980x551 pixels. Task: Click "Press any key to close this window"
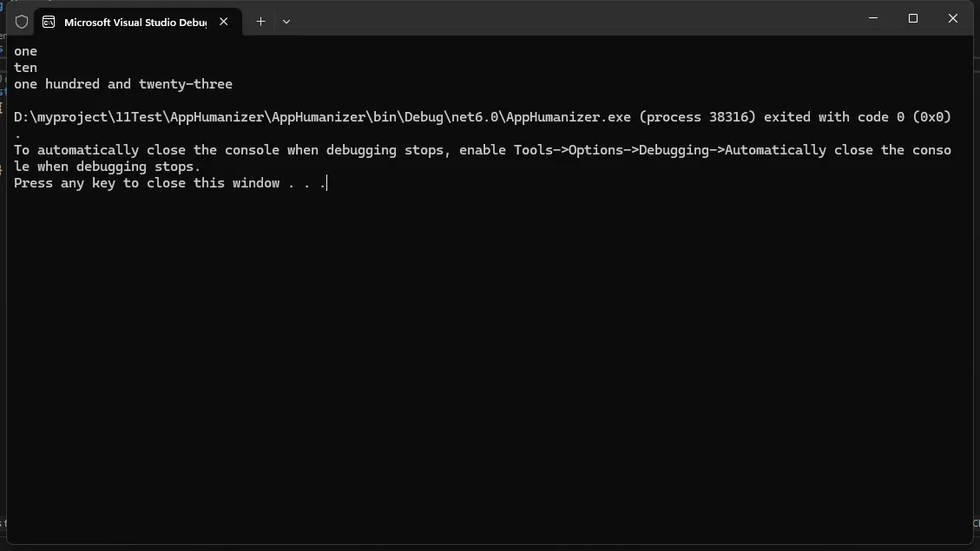148,183
